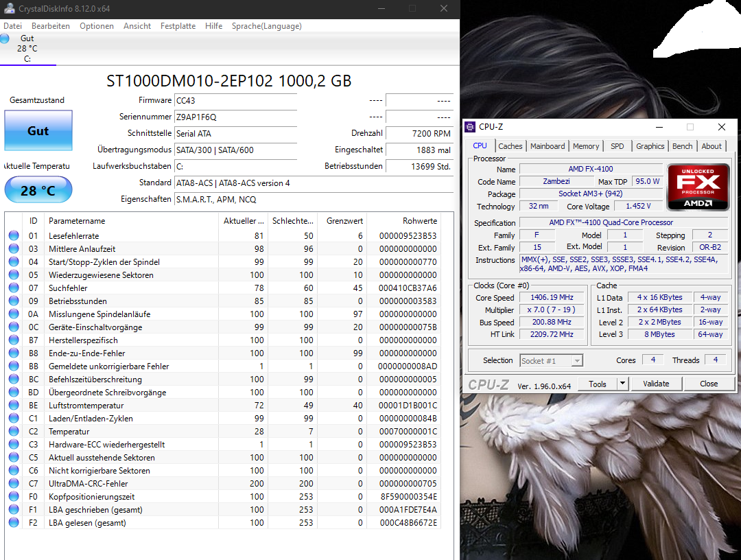Open the Socket #1 selection dropdown
This screenshot has width=741, height=560.
[x=552, y=360]
